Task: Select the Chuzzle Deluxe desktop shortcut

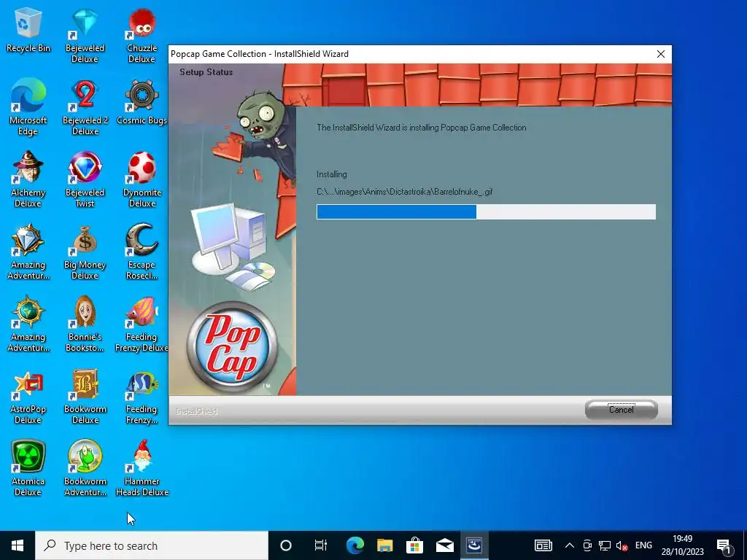Action: pyautogui.click(x=142, y=36)
